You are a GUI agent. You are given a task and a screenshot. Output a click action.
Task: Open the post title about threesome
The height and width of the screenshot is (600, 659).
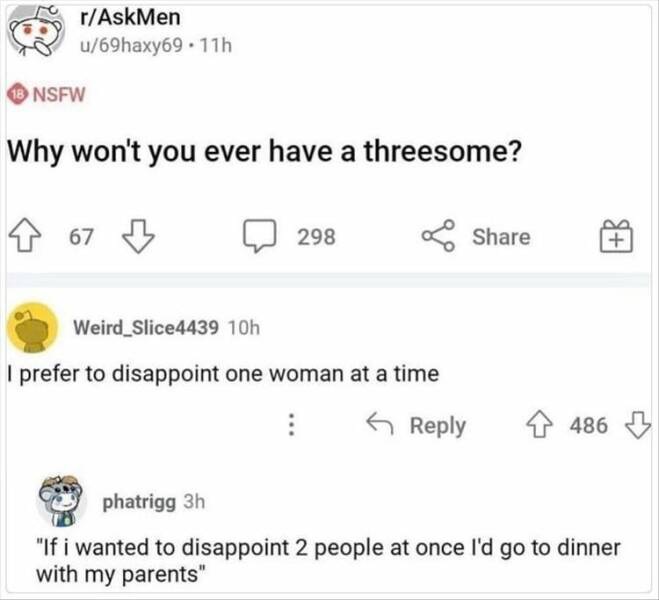[265, 152]
